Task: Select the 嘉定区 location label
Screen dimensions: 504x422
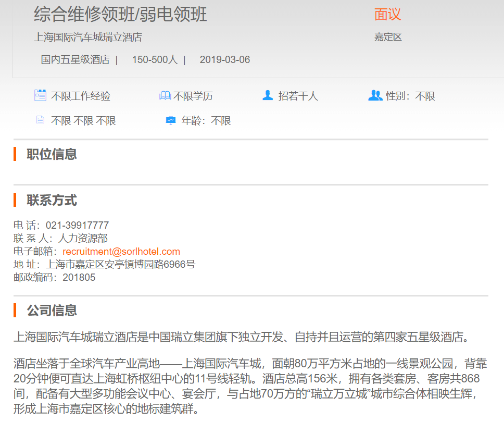Action: [x=388, y=37]
